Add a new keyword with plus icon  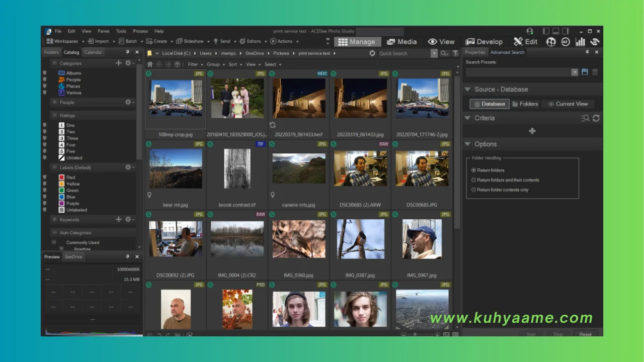[119, 219]
